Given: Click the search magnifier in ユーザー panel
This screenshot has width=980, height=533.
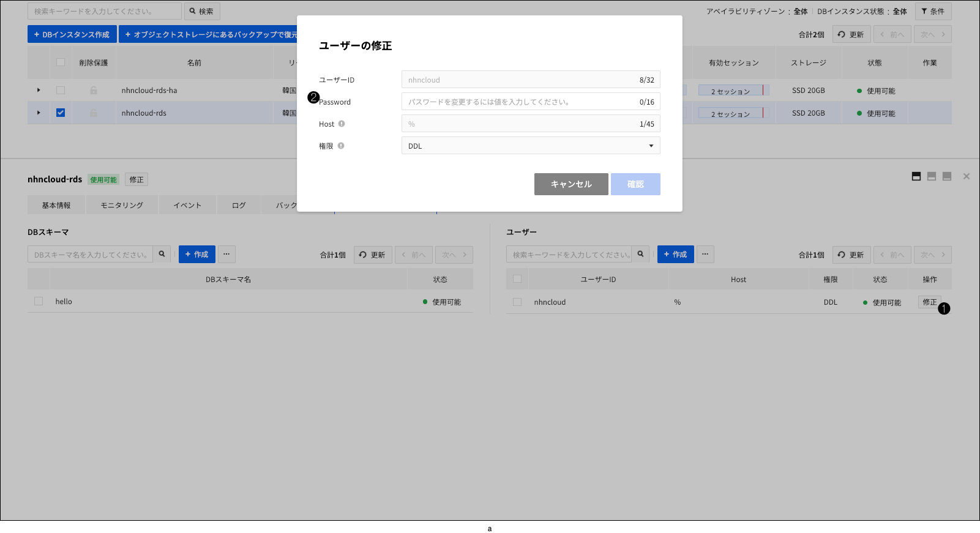Looking at the screenshot, I should pos(640,254).
